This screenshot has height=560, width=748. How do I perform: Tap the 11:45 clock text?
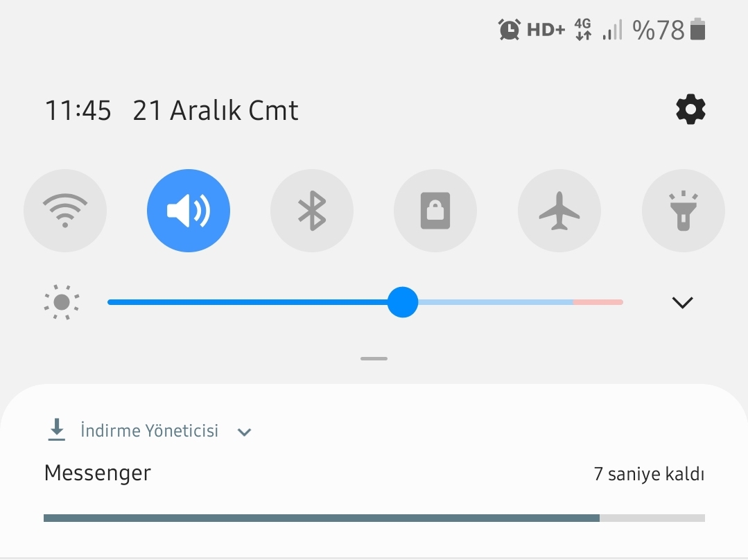click(78, 110)
